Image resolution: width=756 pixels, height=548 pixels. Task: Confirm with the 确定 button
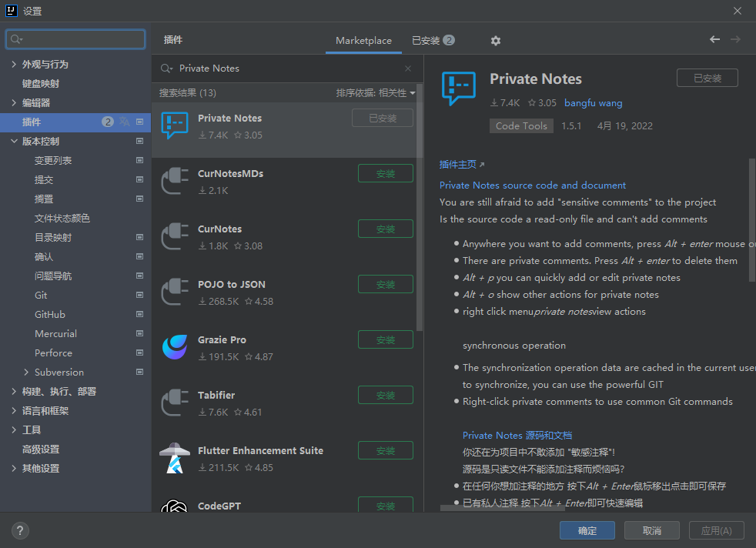click(587, 530)
